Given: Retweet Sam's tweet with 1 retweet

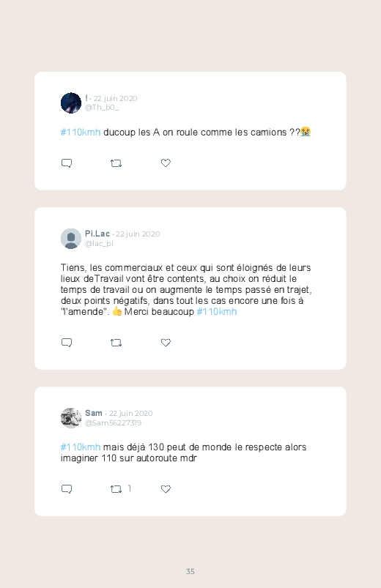Looking at the screenshot, I should 116,489.
